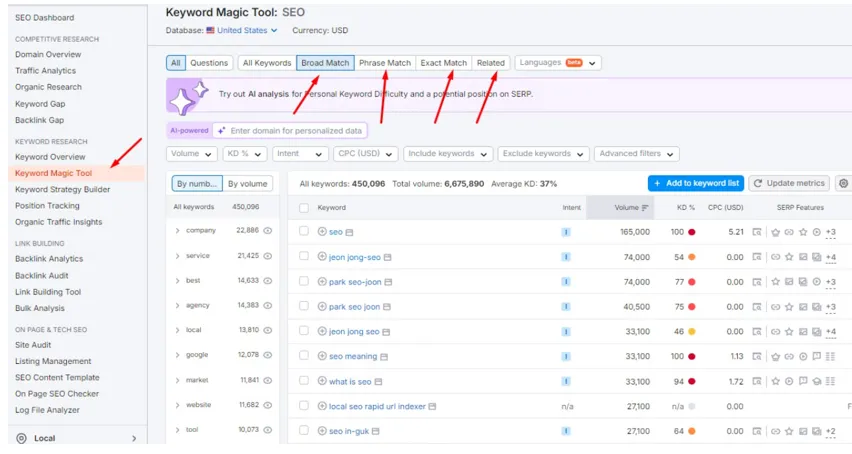Open the Advanced filters dropdown

636,154
